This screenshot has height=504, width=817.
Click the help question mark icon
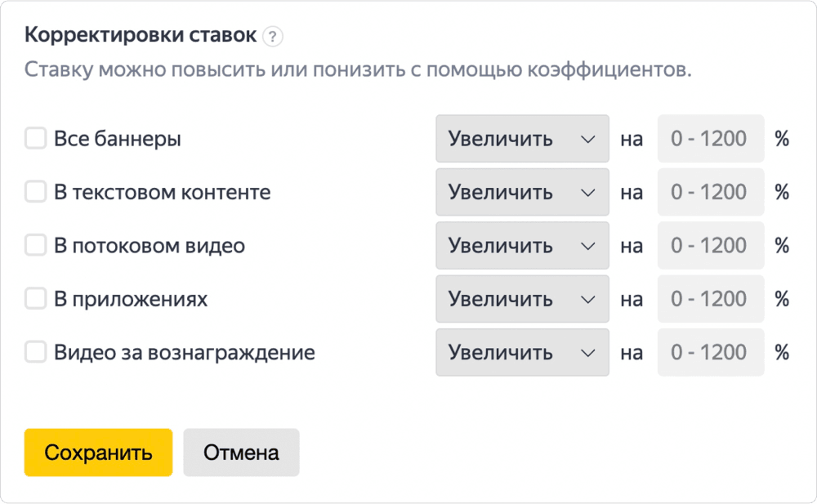pyautogui.click(x=273, y=37)
